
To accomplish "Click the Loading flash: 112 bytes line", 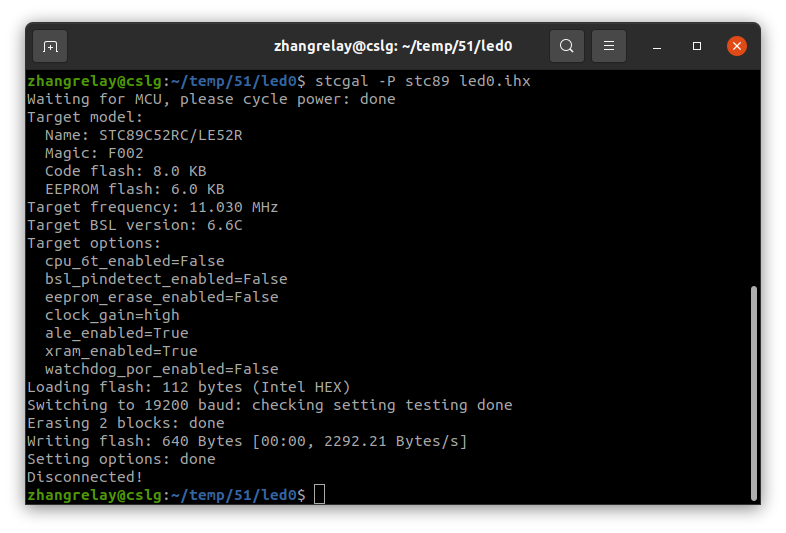I will coord(188,388).
